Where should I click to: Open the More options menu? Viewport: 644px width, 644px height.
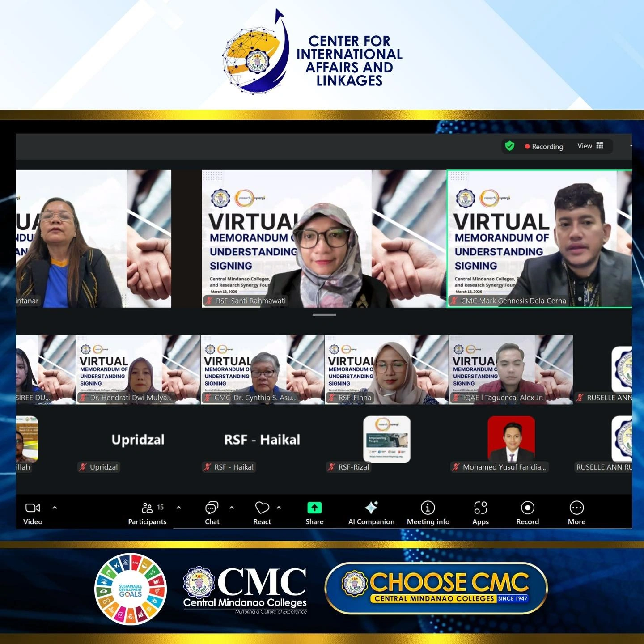(x=576, y=508)
